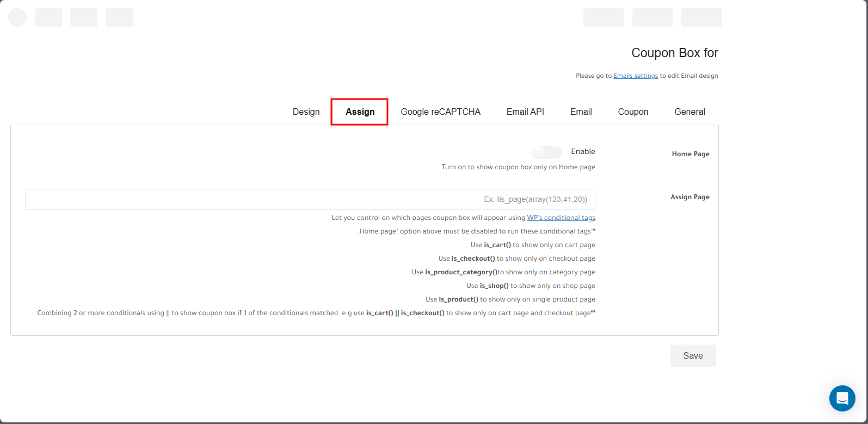Open the WP's conditional tags link
The image size is (868, 424).
[561, 218]
